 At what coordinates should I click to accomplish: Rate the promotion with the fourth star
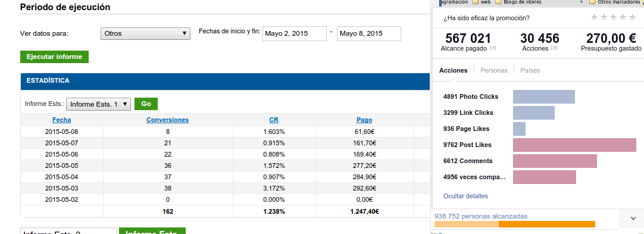(623, 17)
